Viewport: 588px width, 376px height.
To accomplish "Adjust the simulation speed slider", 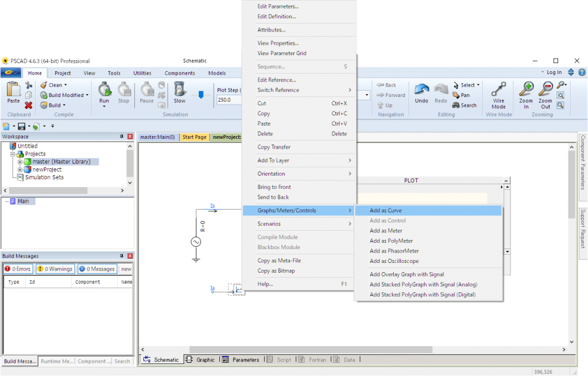I will point(200,95).
